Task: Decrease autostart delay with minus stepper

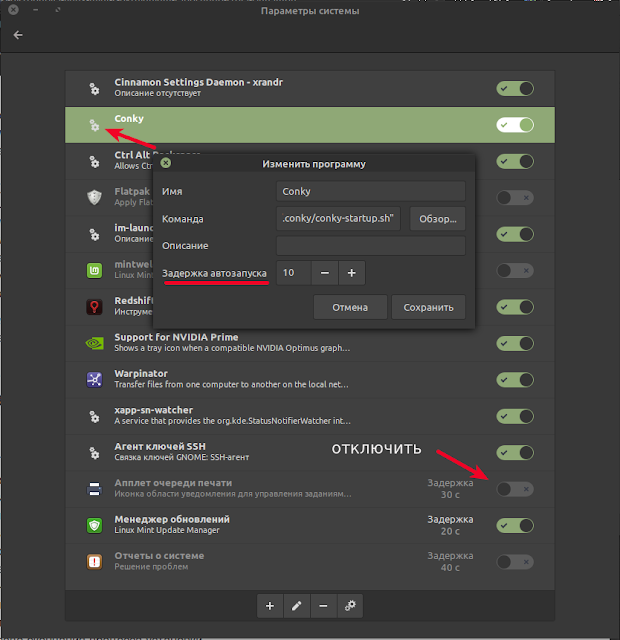Action: 324,273
